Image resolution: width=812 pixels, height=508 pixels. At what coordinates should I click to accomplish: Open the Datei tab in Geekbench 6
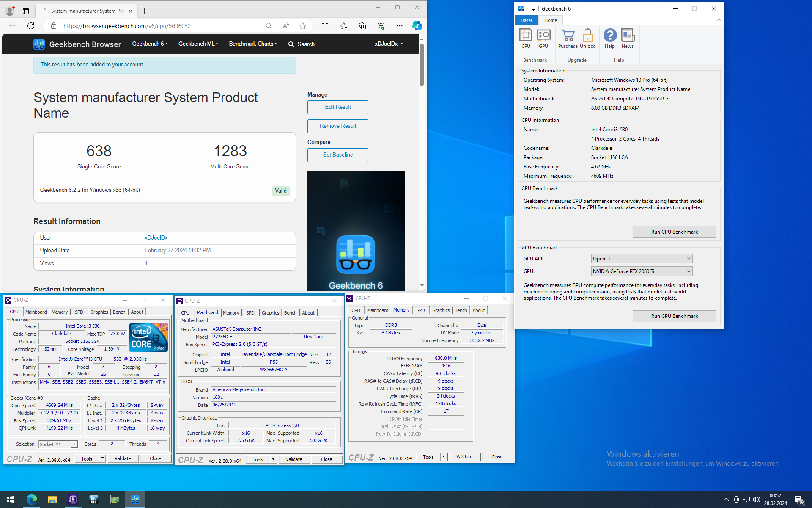tap(526, 20)
